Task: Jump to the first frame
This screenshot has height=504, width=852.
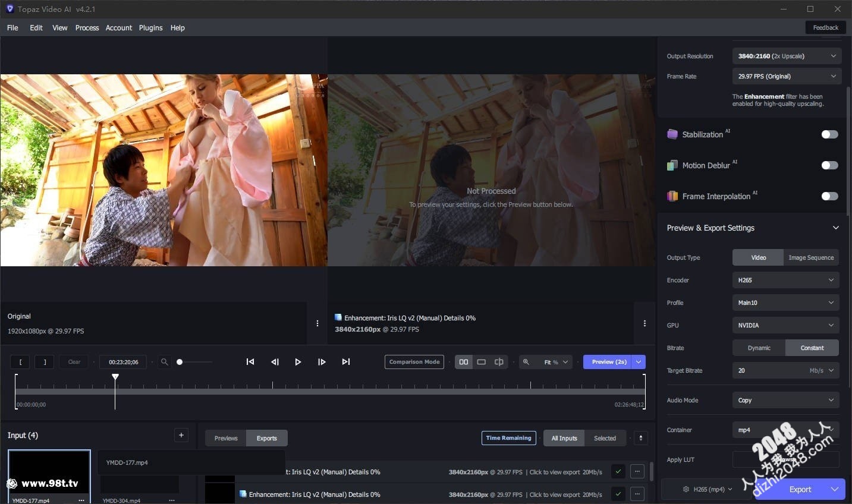Action: (250, 362)
